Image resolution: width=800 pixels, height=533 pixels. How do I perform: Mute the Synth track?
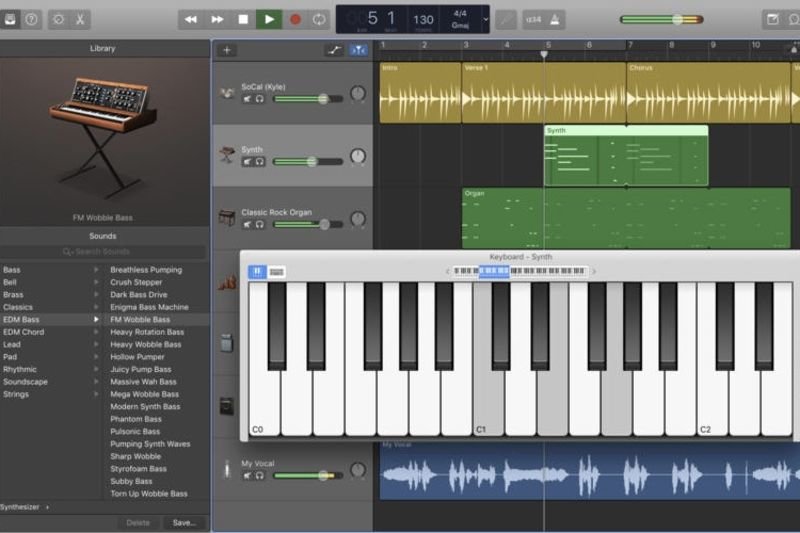(247, 161)
